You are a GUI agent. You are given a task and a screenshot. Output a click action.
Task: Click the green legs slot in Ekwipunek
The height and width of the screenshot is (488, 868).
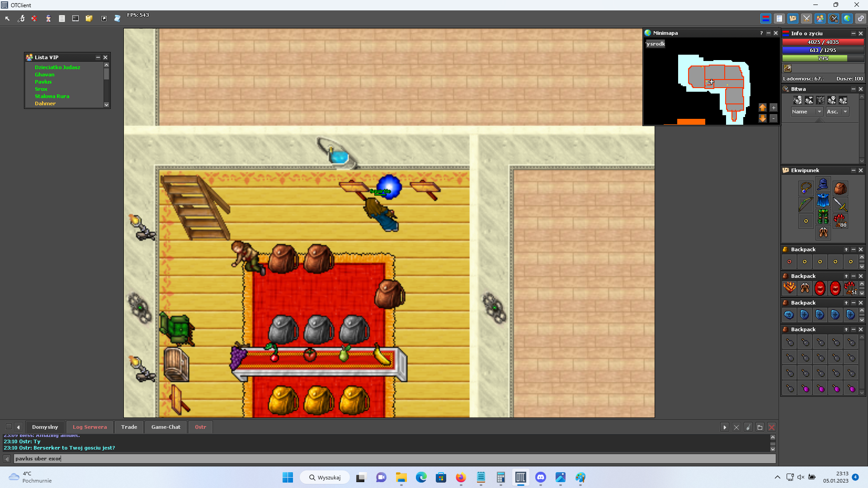click(x=823, y=217)
